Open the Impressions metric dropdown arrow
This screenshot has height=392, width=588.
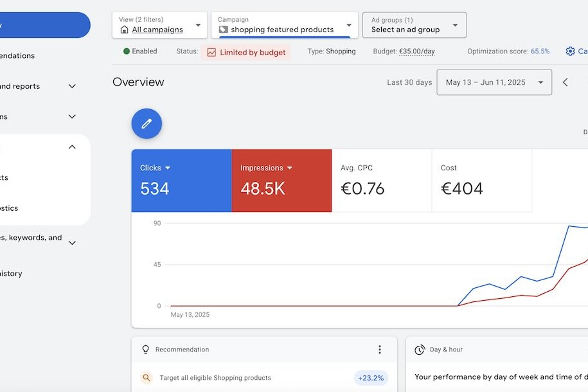tap(289, 168)
